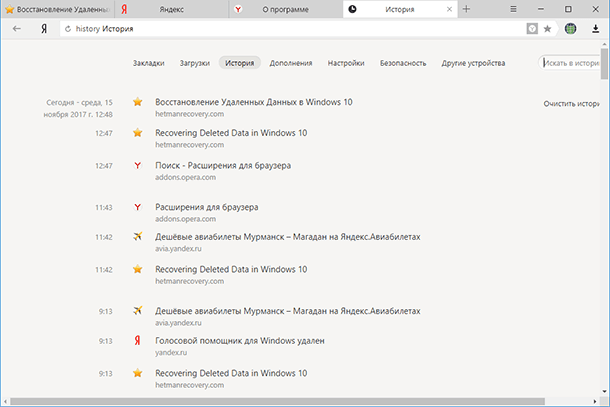Bookmark this page with the star icon
The image size is (610, 407).
[547, 28]
